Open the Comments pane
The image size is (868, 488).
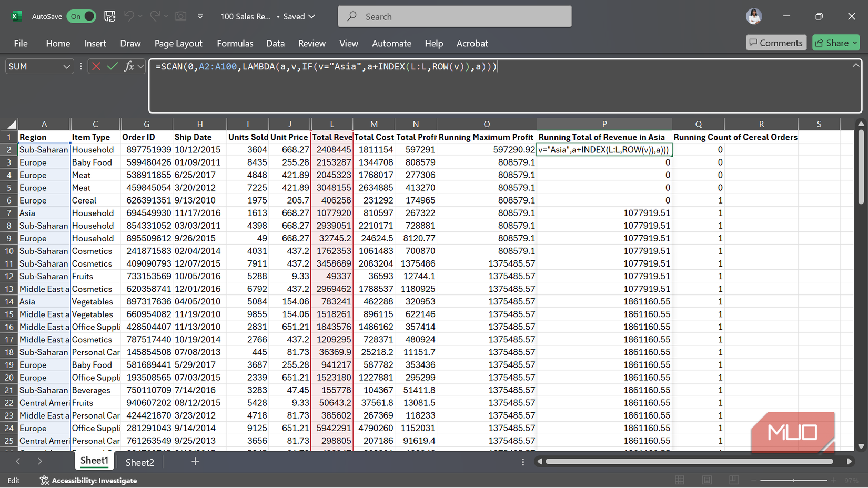(776, 43)
